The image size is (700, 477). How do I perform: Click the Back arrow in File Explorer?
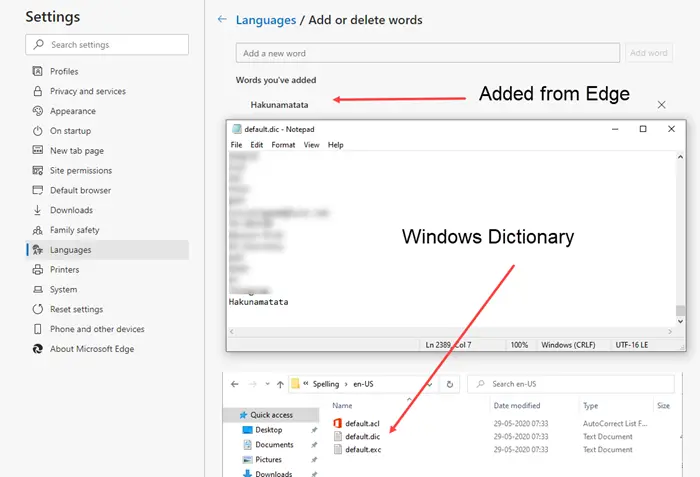(x=235, y=384)
